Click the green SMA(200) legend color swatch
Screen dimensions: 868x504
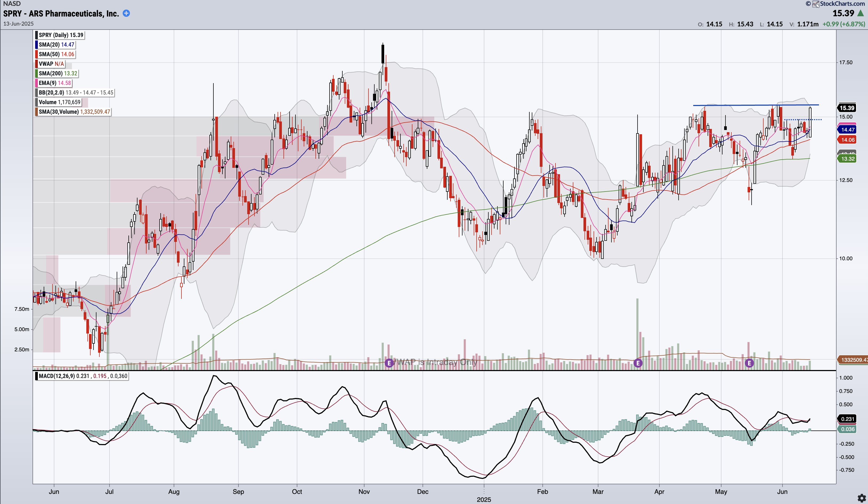point(36,74)
